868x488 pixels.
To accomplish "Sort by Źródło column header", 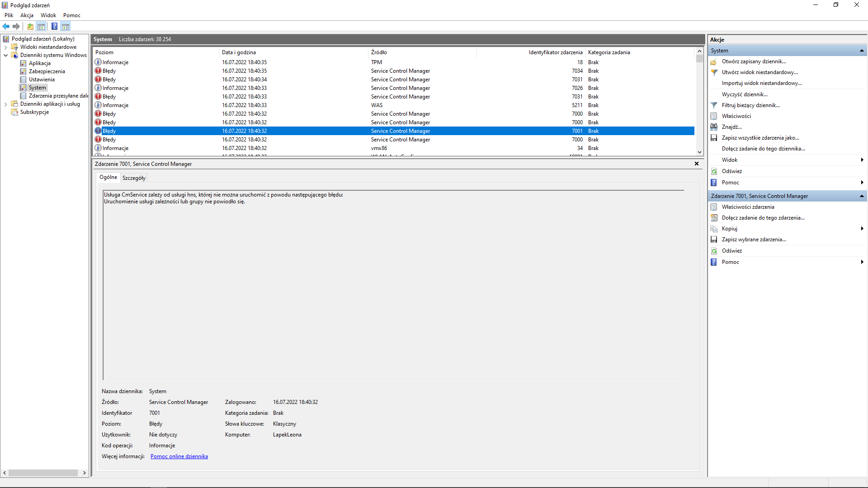I will (x=422, y=52).
